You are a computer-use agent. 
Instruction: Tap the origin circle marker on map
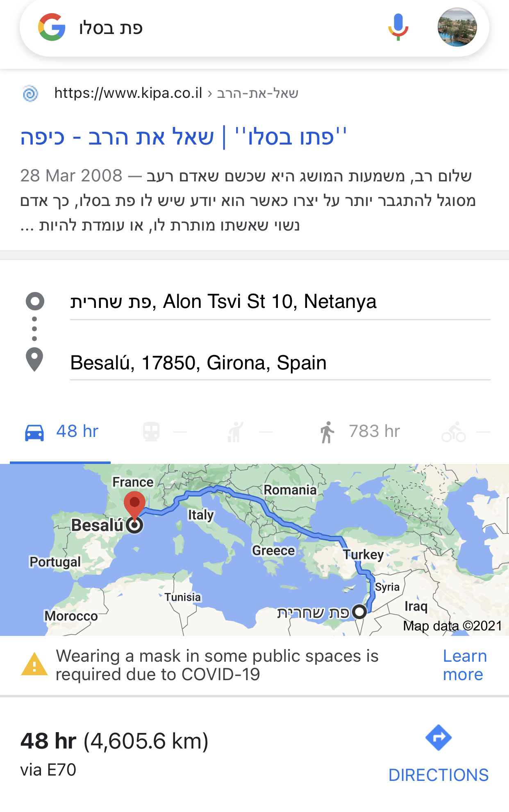[359, 611]
